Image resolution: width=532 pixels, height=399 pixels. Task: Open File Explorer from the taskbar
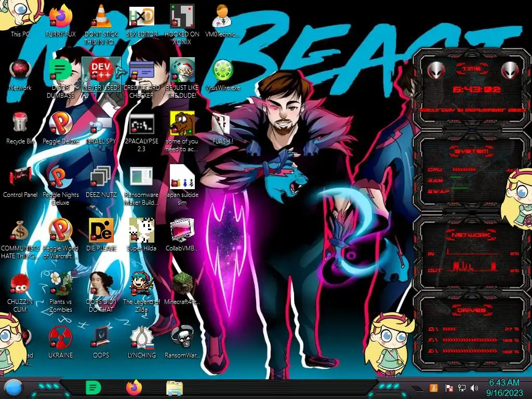point(175,389)
